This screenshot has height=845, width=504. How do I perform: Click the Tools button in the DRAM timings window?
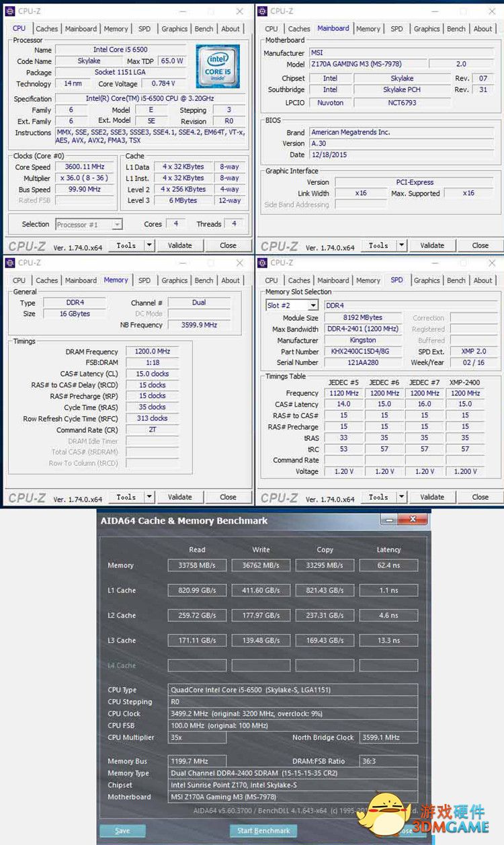coord(126,497)
